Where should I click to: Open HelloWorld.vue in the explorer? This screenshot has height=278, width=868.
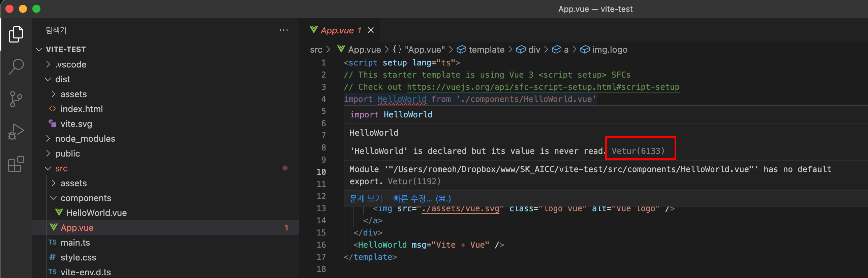point(166,213)
